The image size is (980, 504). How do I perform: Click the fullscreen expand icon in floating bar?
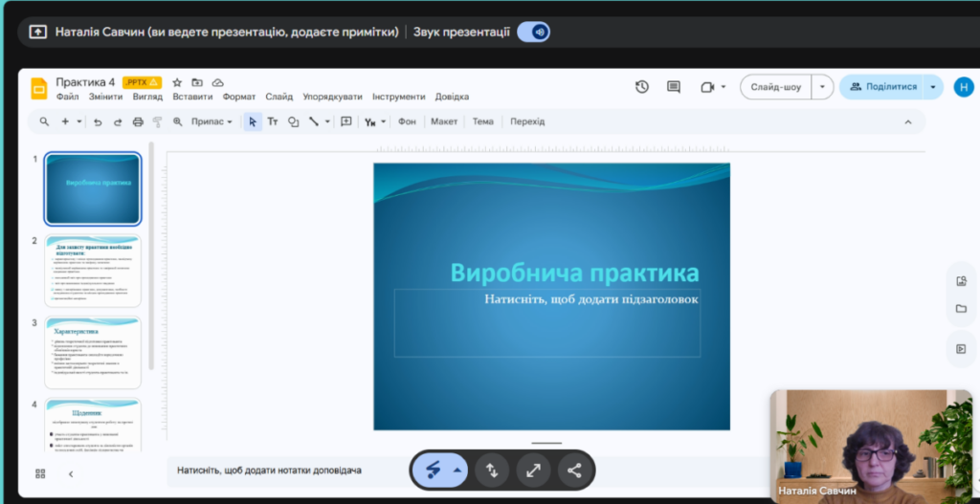pos(533,470)
